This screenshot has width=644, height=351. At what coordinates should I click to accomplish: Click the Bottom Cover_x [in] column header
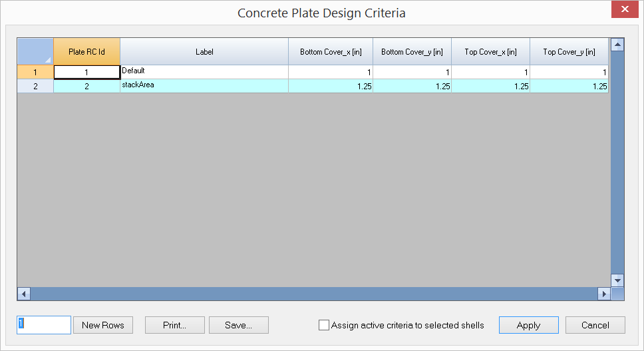[x=331, y=51]
